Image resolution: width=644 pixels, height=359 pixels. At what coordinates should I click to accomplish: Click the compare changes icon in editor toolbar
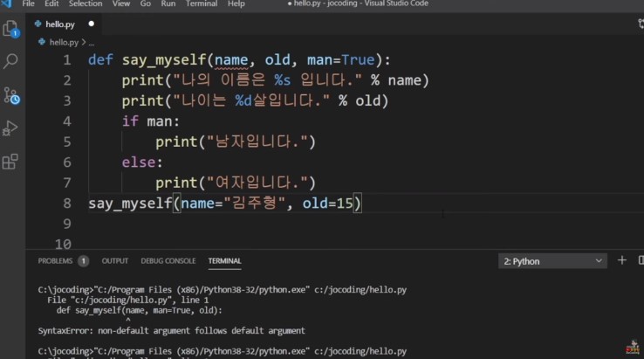click(x=640, y=24)
